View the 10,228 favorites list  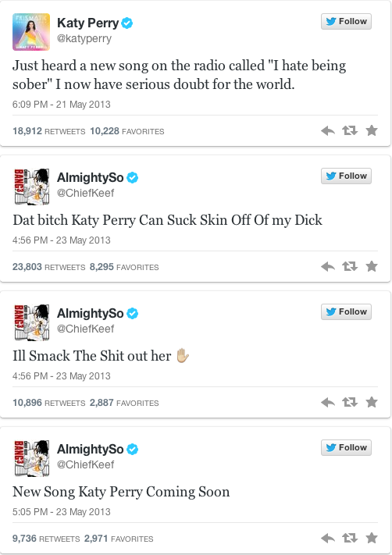click(127, 131)
